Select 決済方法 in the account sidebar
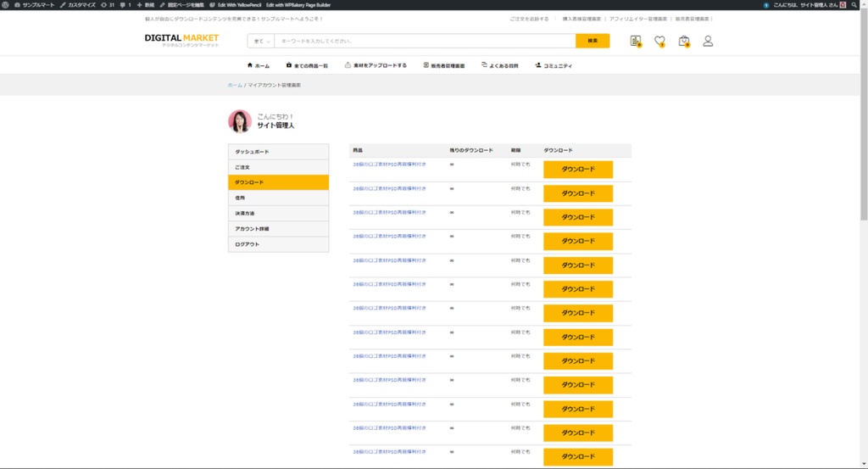 [x=278, y=213]
